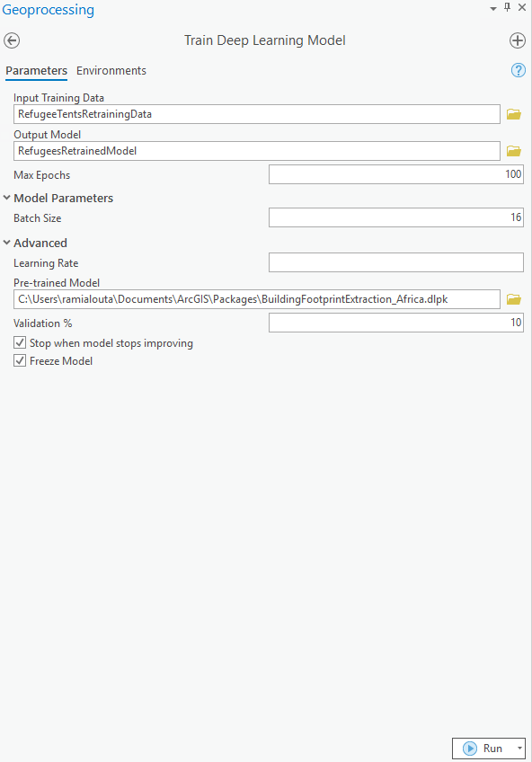
Task: Run the Train Deep Learning Model tool
Action: [483, 748]
